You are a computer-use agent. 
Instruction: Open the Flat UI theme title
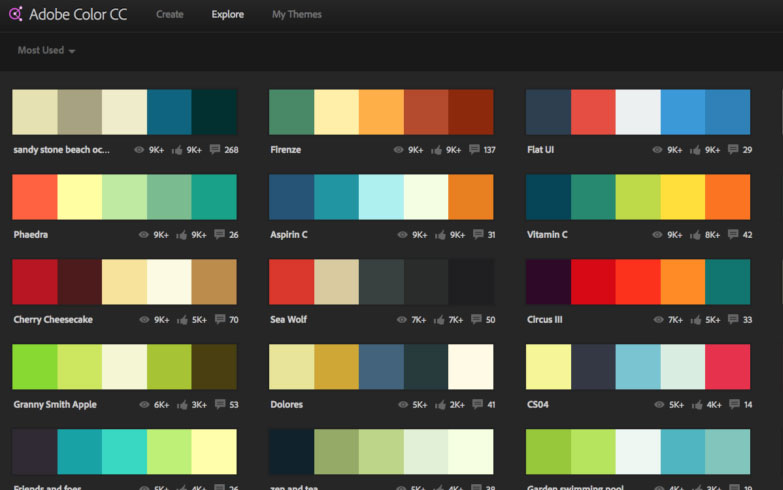point(540,150)
